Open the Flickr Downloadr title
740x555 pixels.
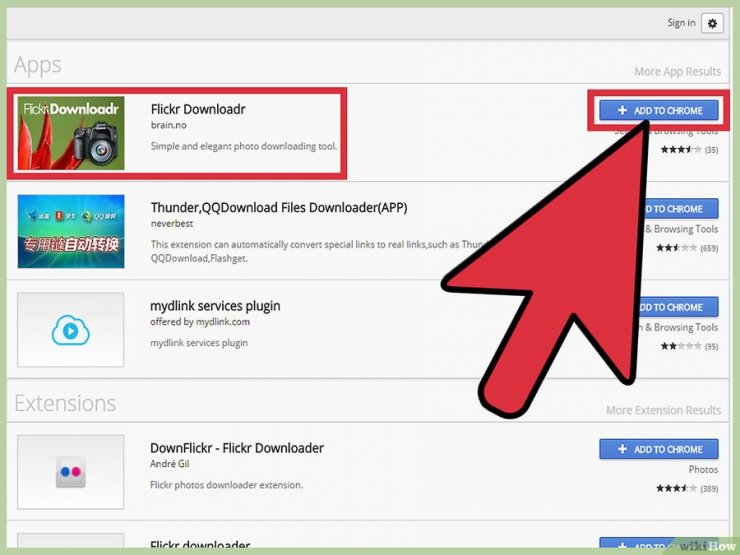coord(198,109)
